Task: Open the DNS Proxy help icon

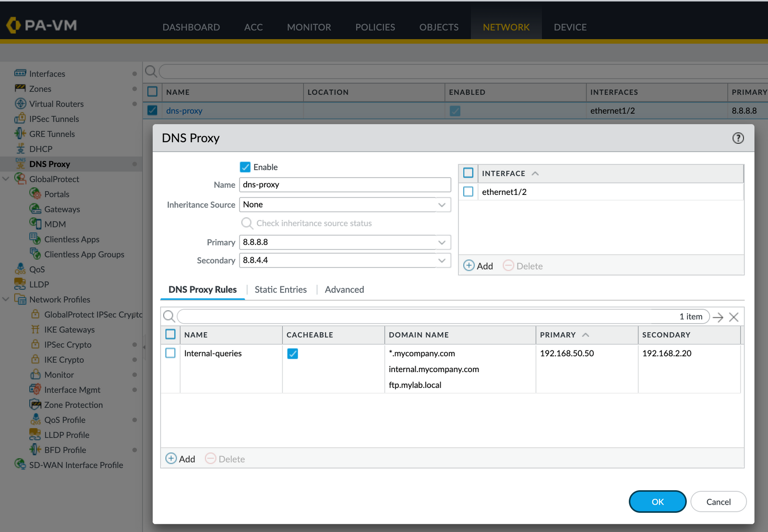Action: click(x=738, y=138)
